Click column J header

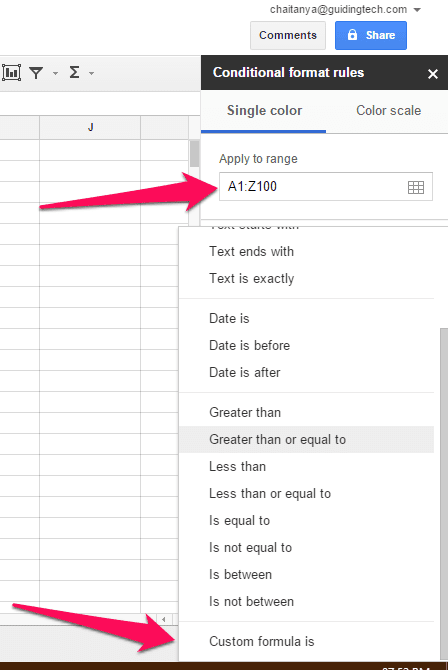pyautogui.click(x=90, y=127)
